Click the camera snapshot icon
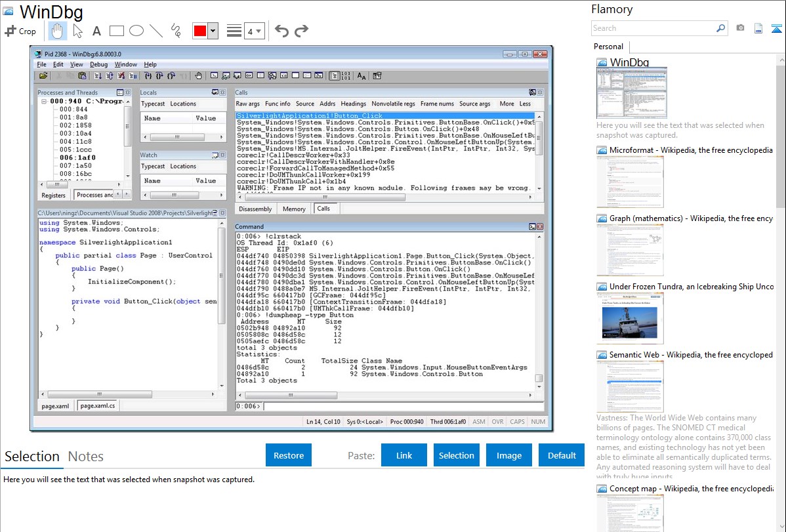Screen dimensions: 786x532 [x=740, y=28]
